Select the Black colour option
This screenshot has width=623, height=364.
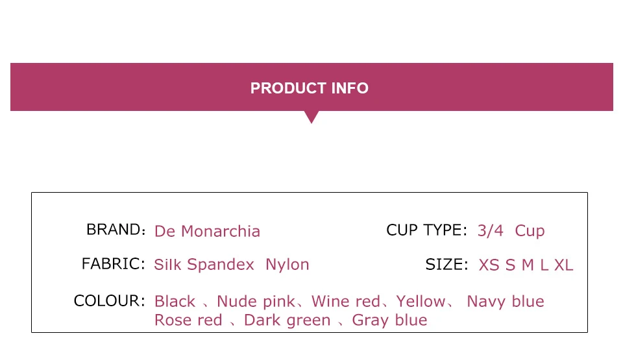click(x=175, y=302)
